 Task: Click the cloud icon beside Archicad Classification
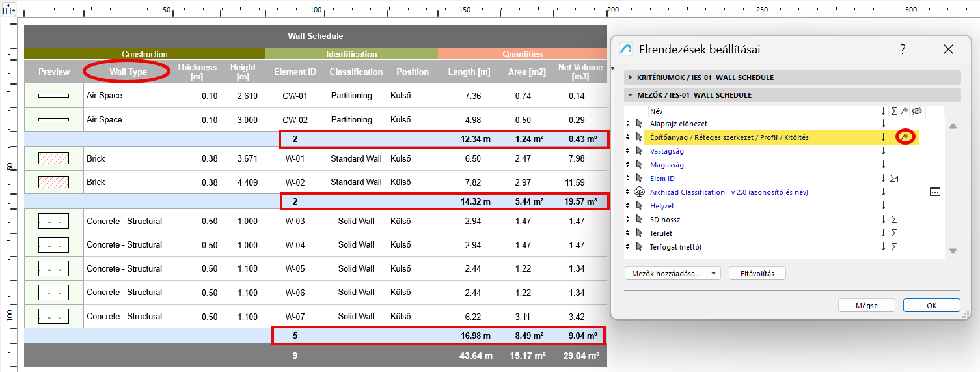coord(639,192)
